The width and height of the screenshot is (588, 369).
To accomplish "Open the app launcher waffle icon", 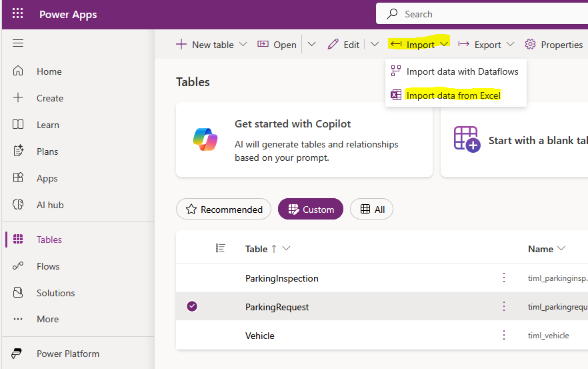I will [x=18, y=14].
